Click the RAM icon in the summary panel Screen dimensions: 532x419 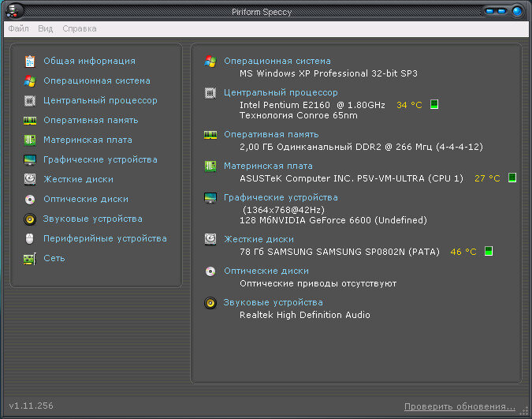(210, 135)
